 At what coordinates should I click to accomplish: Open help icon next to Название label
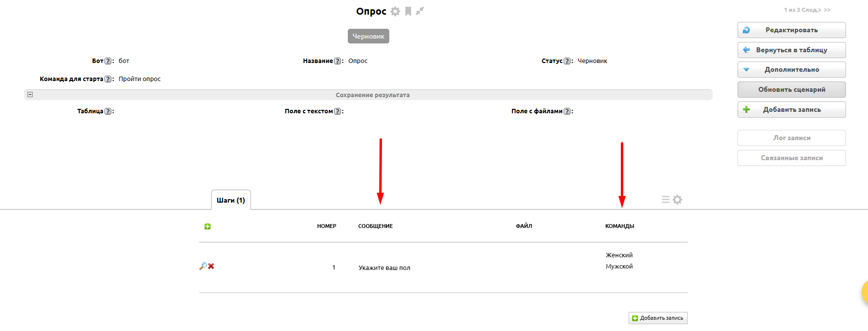pyautogui.click(x=338, y=61)
